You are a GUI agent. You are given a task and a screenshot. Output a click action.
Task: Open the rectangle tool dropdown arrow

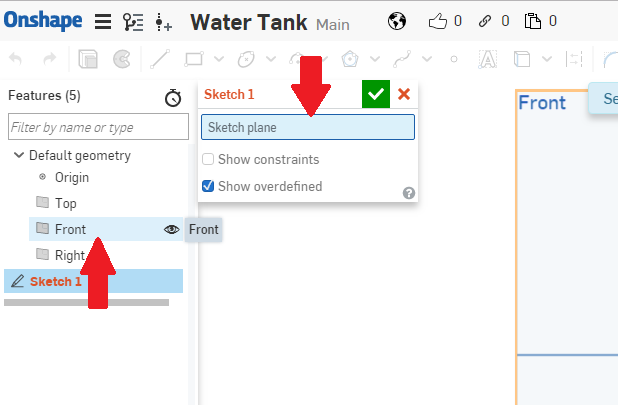click(219, 59)
